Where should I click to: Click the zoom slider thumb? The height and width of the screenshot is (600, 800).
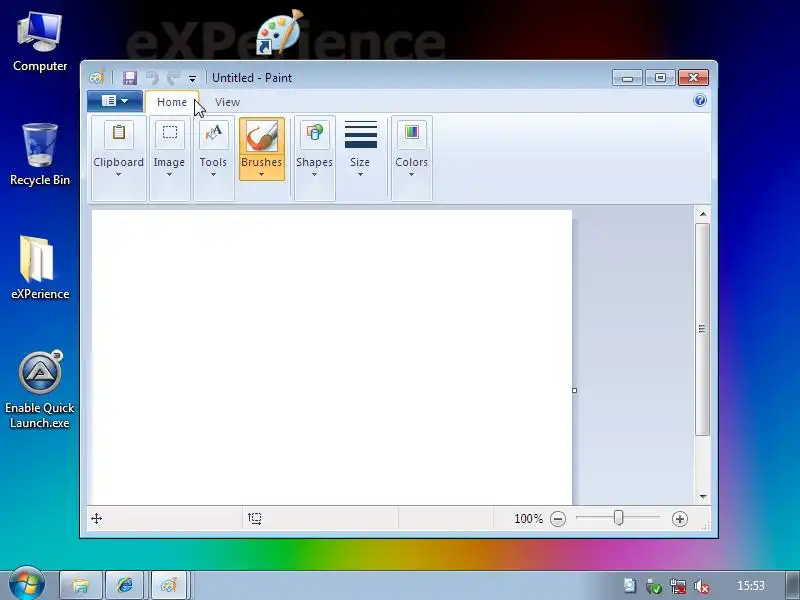click(618, 518)
